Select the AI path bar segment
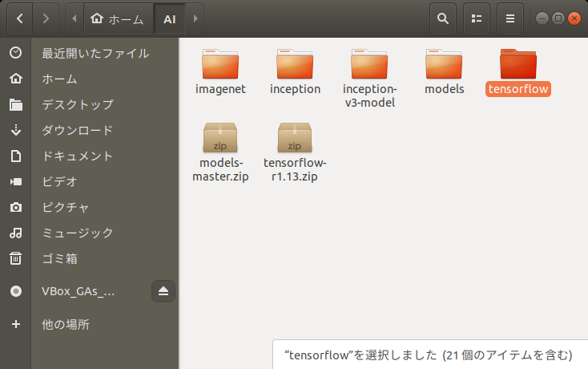 point(170,18)
